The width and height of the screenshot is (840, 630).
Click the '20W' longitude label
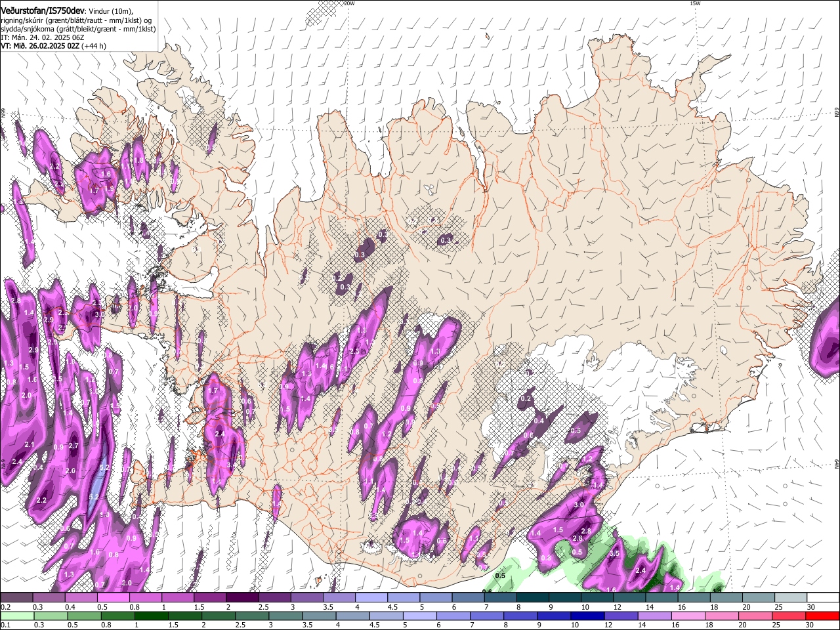pos(349,3)
